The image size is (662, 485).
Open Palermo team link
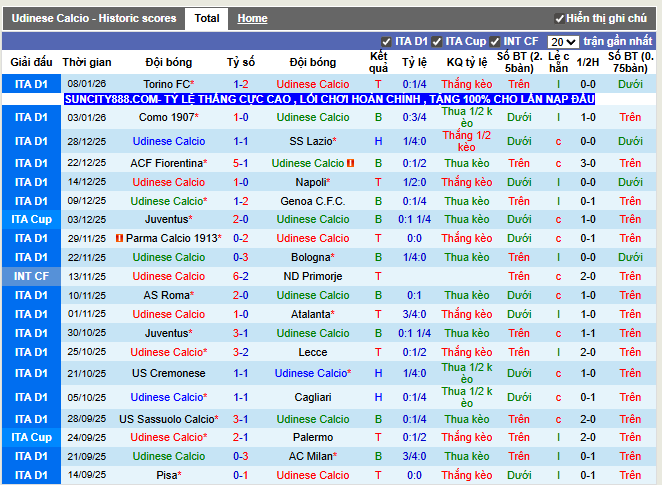tap(313, 437)
